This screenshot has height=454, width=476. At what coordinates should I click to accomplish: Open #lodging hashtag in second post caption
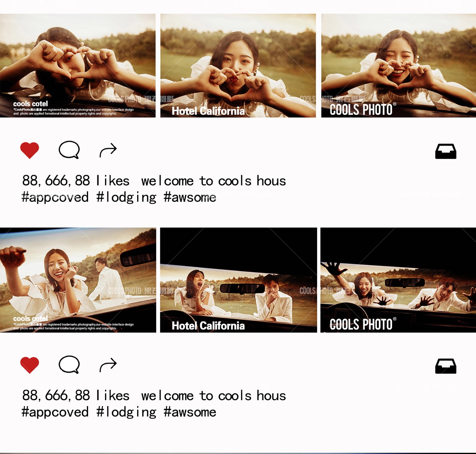pos(127,412)
